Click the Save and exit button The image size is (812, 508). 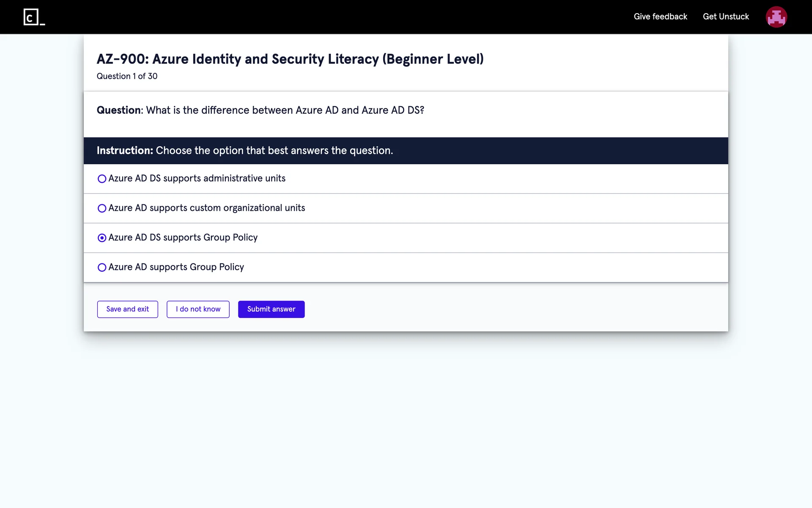[x=127, y=309]
